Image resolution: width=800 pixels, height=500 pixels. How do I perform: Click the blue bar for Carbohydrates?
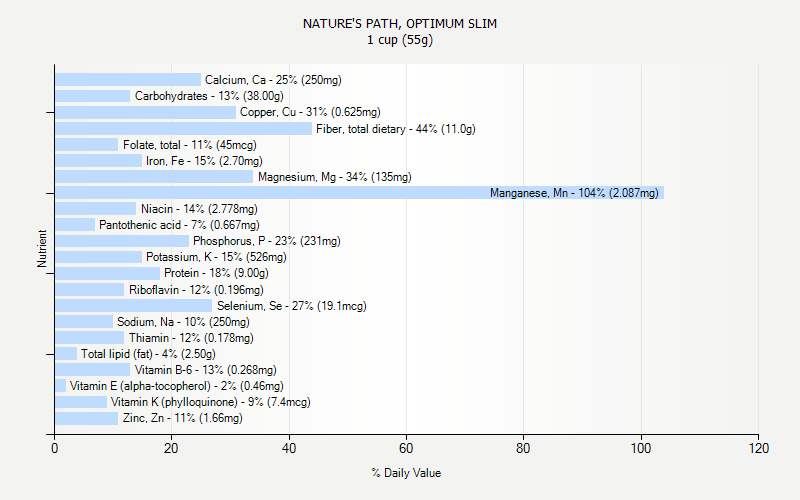(x=93, y=96)
